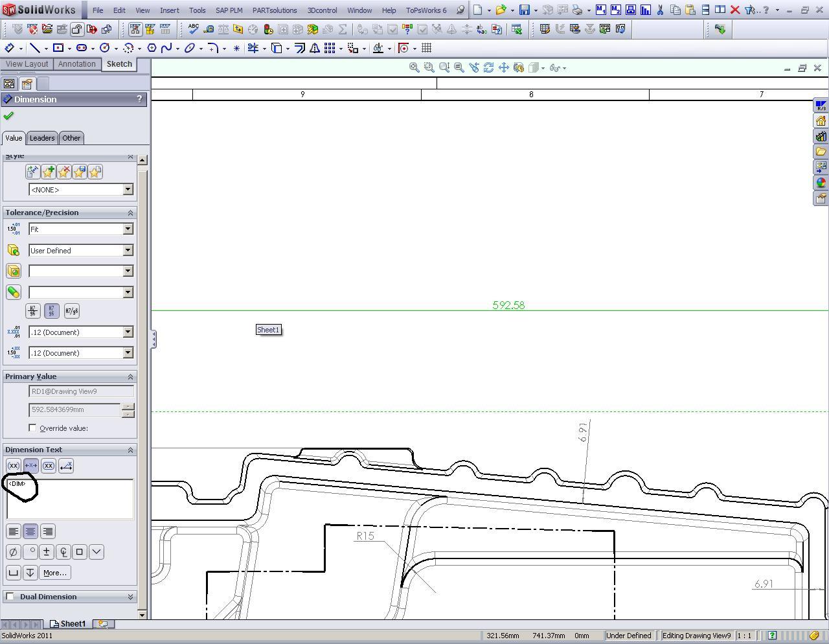Insert the plus/minus symbol in dimension text
Screen dimensions: 829x644
click(46, 552)
